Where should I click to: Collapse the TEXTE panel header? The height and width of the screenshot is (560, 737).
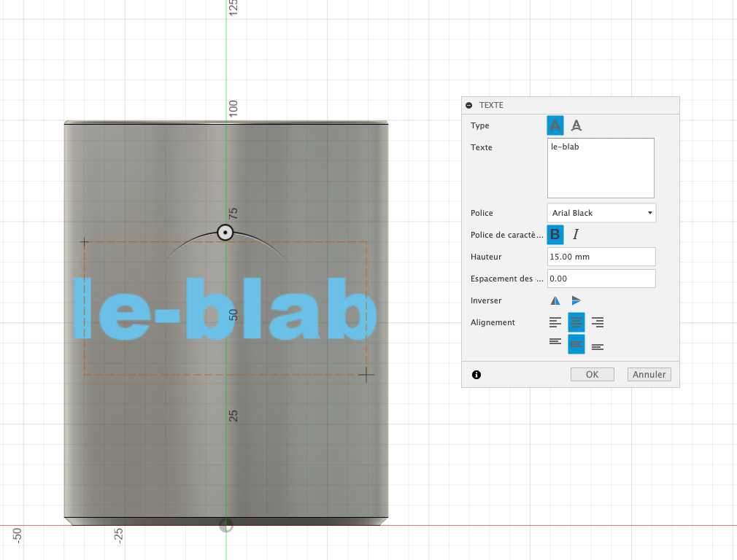(x=468, y=105)
